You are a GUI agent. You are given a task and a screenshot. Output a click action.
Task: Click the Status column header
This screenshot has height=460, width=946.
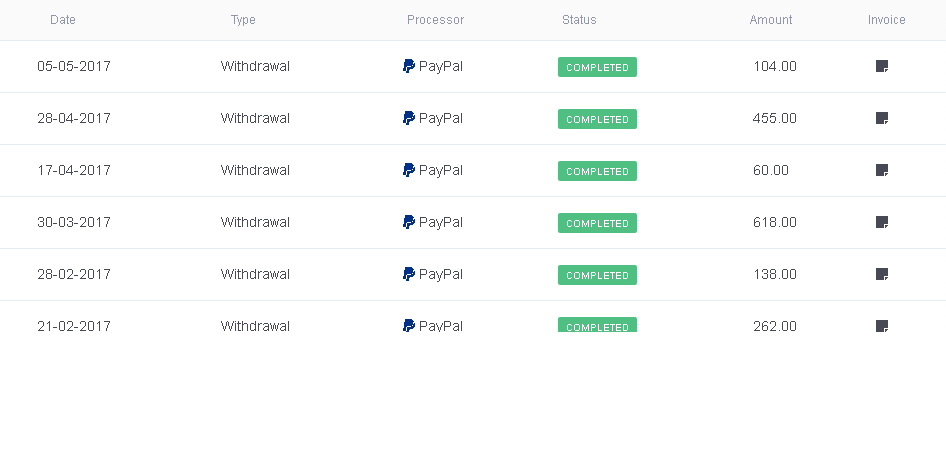579,20
